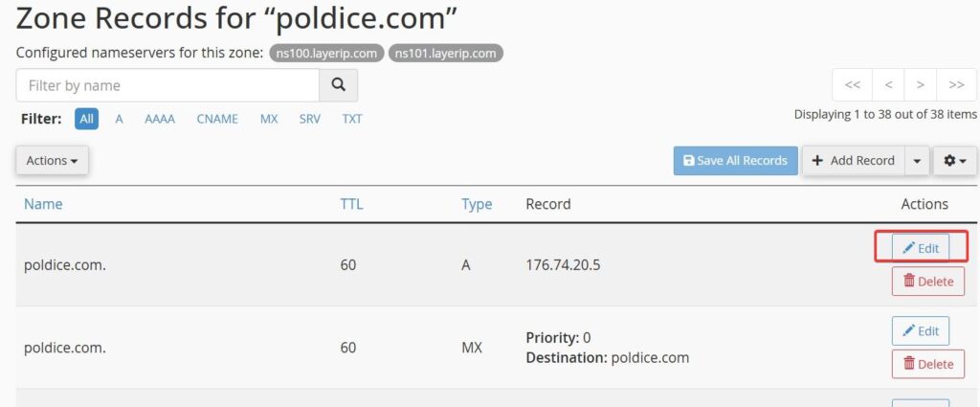Jump to last page of records
This screenshot has height=407, width=980.
pos(956,85)
